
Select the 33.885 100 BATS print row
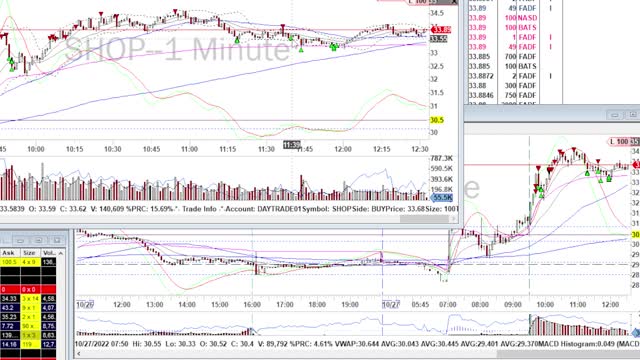pyautogui.click(x=515, y=66)
